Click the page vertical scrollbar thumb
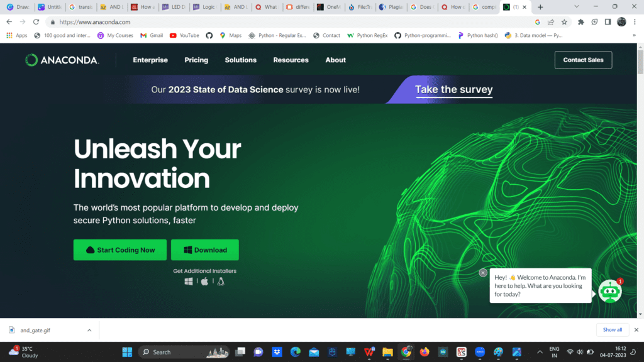This screenshot has height=362, width=644. pyautogui.click(x=640, y=62)
